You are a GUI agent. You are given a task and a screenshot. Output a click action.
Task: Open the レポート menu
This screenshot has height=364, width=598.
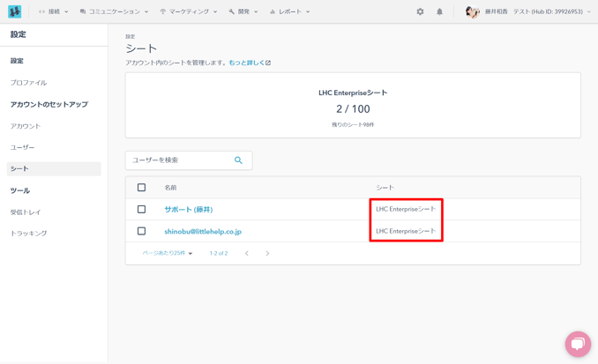tap(290, 12)
